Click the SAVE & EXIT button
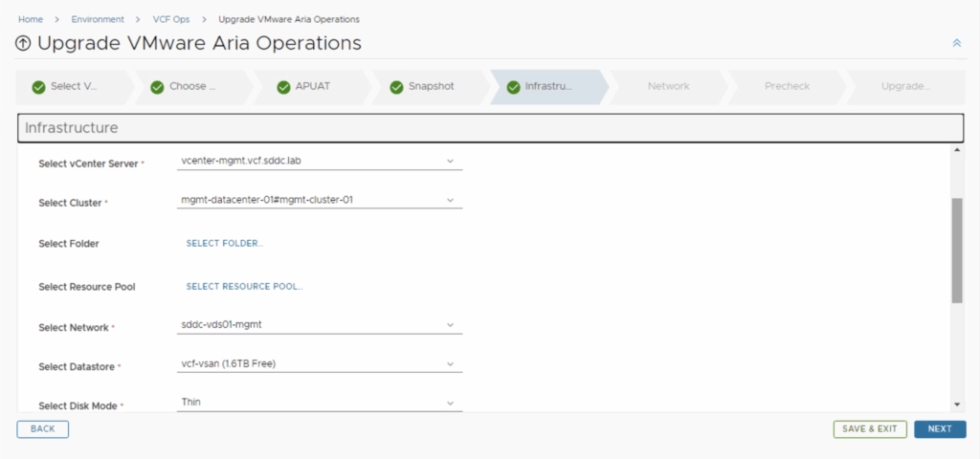 click(869, 429)
